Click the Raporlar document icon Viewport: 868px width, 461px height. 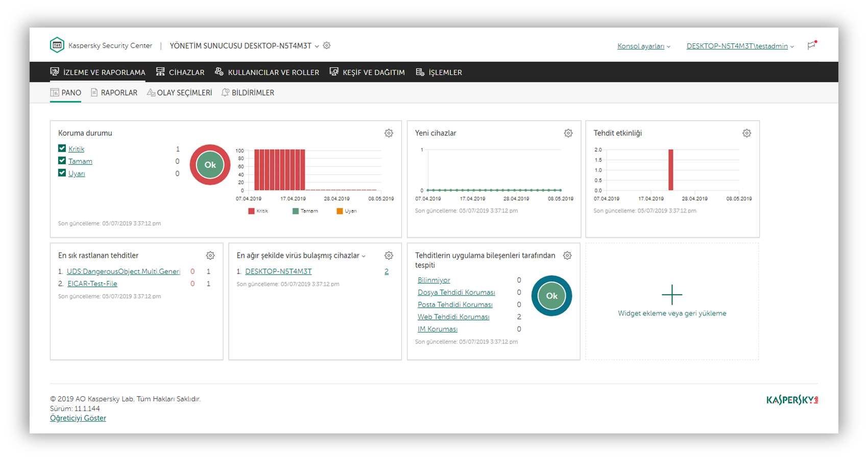94,92
